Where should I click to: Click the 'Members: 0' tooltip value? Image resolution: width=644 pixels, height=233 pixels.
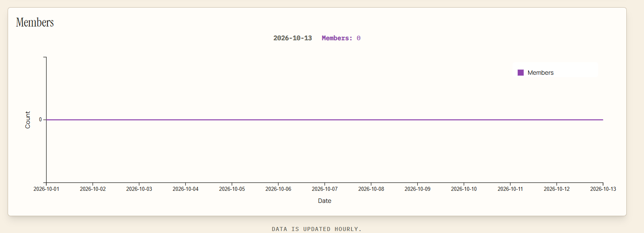341,38
